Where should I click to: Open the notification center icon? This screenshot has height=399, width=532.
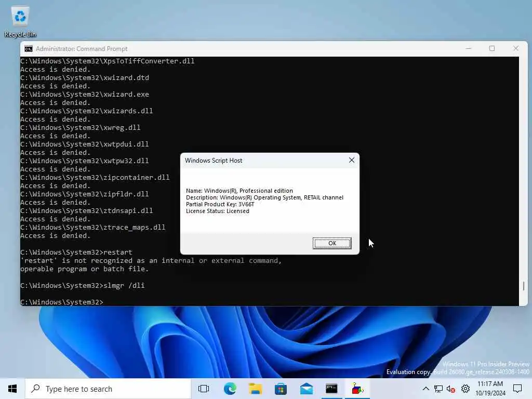pyautogui.click(x=517, y=389)
